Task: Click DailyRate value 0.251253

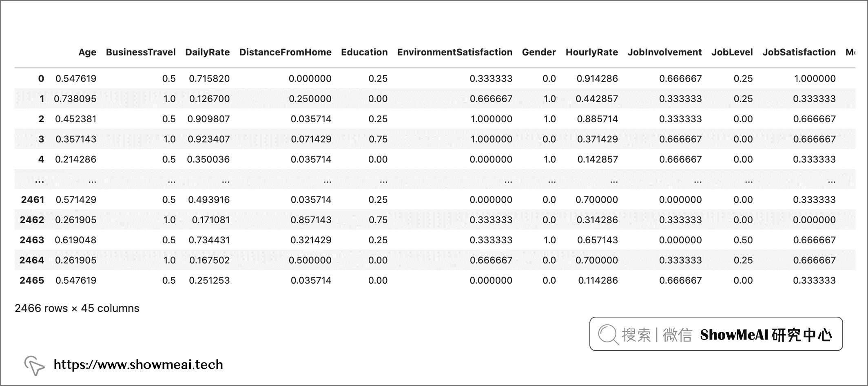Action: (209, 280)
